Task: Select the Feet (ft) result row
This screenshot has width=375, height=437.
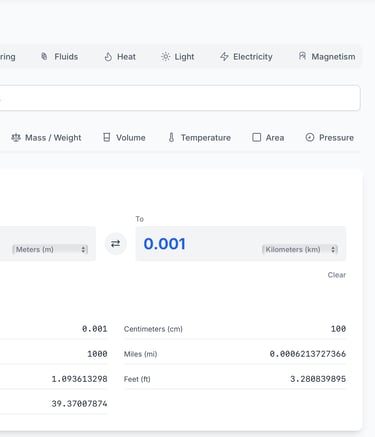Action: point(235,379)
